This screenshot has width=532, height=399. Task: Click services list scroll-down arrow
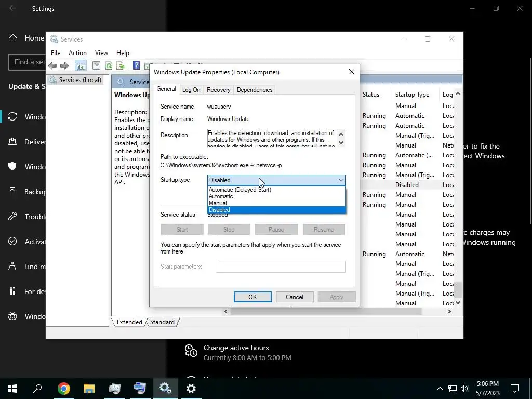[458, 303]
